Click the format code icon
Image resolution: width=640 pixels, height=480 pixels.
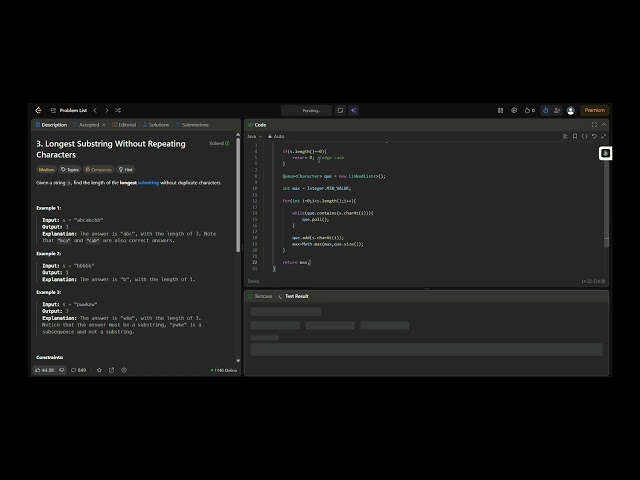click(565, 136)
